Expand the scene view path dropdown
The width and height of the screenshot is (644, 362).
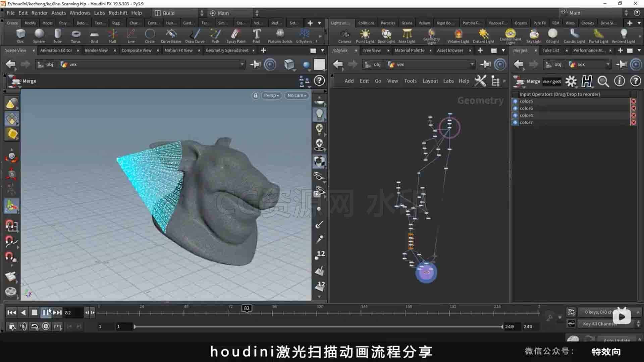(x=242, y=64)
